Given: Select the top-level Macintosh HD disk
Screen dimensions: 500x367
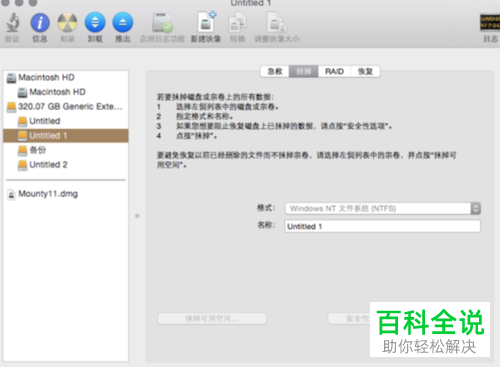Looking at the screenshot, I should [66, 77].
